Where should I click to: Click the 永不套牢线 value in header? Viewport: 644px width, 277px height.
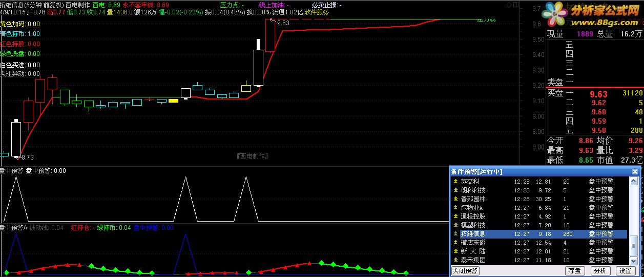click(162, 4)
